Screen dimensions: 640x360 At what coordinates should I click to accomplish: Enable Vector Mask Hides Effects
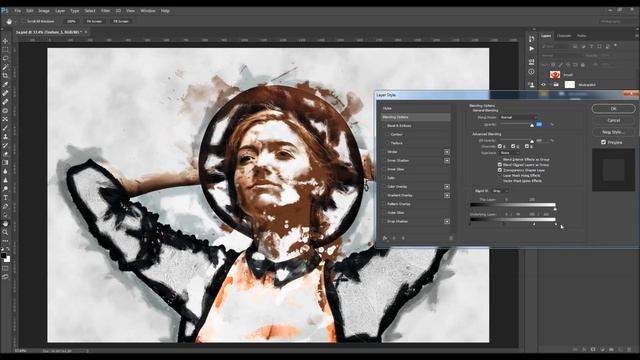click(500, 180)
